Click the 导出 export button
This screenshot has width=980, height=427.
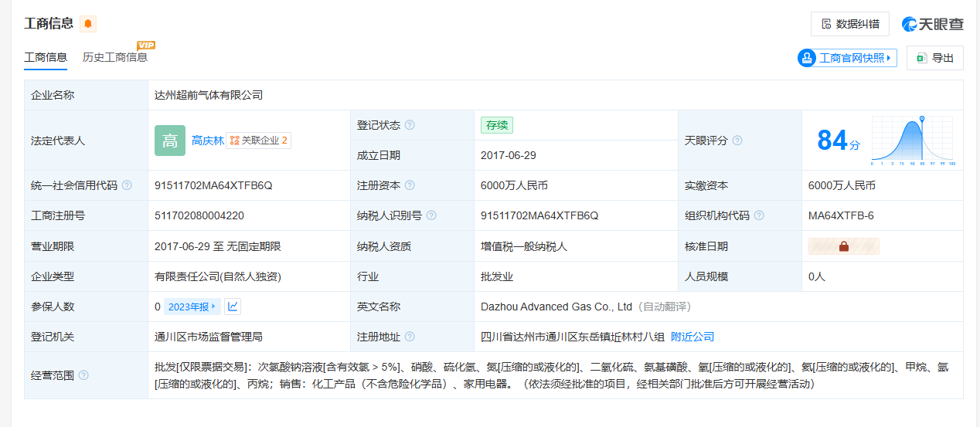coord(935,58)
